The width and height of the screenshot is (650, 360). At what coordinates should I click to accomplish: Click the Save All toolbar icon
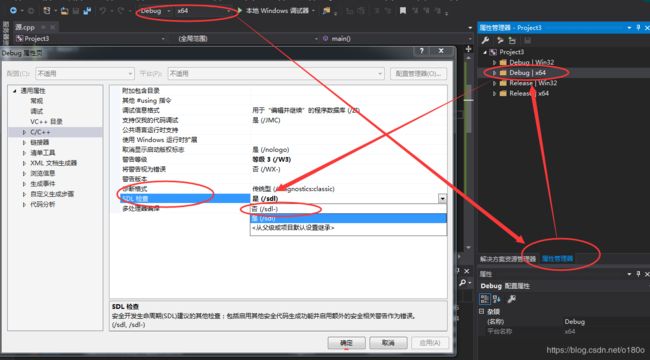(x=87, y=11)
